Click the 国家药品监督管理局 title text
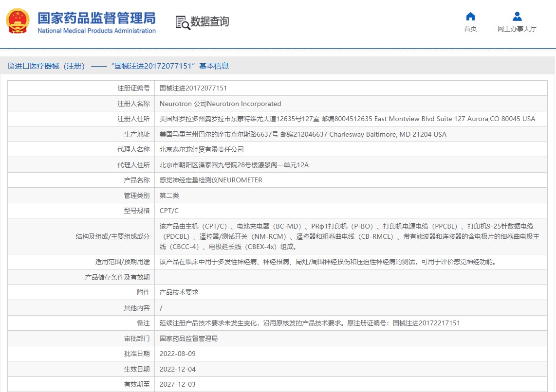 tap(96, 18)
